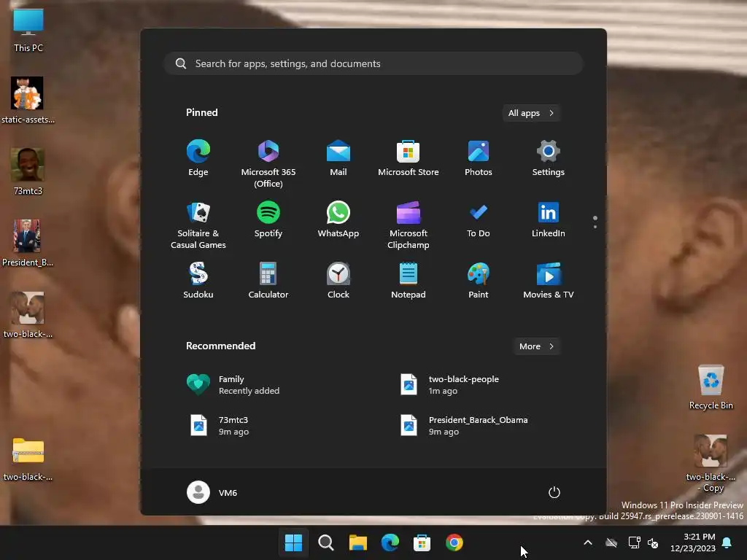The image size is (747, 560).
Task: Select static-assets desktop image
Action: 28,101
